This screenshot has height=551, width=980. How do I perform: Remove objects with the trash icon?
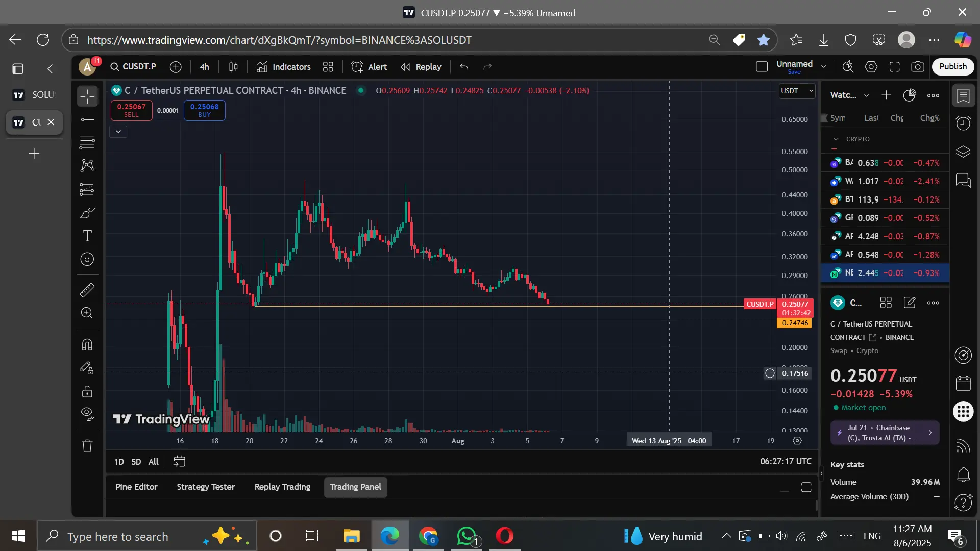[x=87, y=446]
